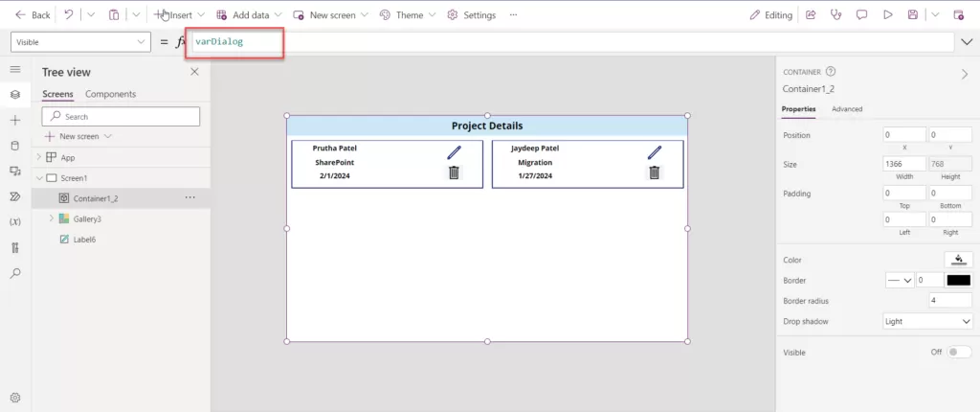The height and width of the screenshot is (412, 980).
Task: Expand the App tree node
Action: pos(38,157)
